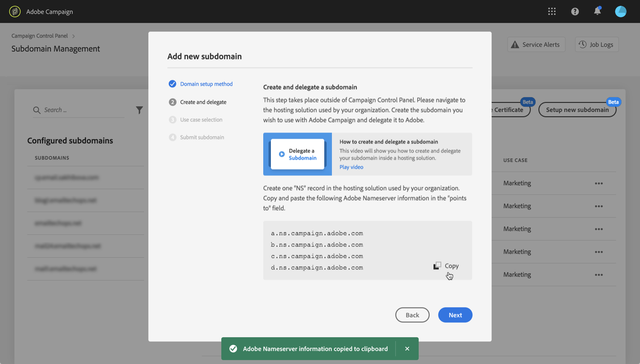The image size is (640, 364).
Task: Click the Subdomain Management page title
Action: [x=56, y=49]
